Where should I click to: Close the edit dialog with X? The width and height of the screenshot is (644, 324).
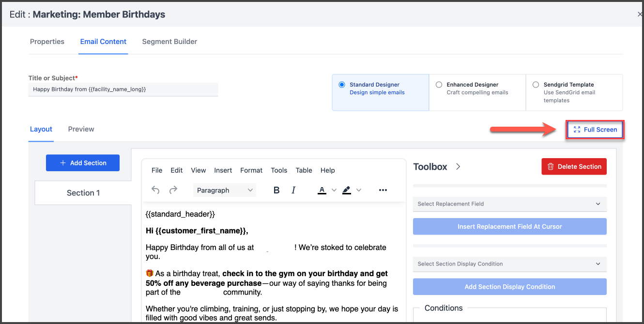[x=640, y=15]
